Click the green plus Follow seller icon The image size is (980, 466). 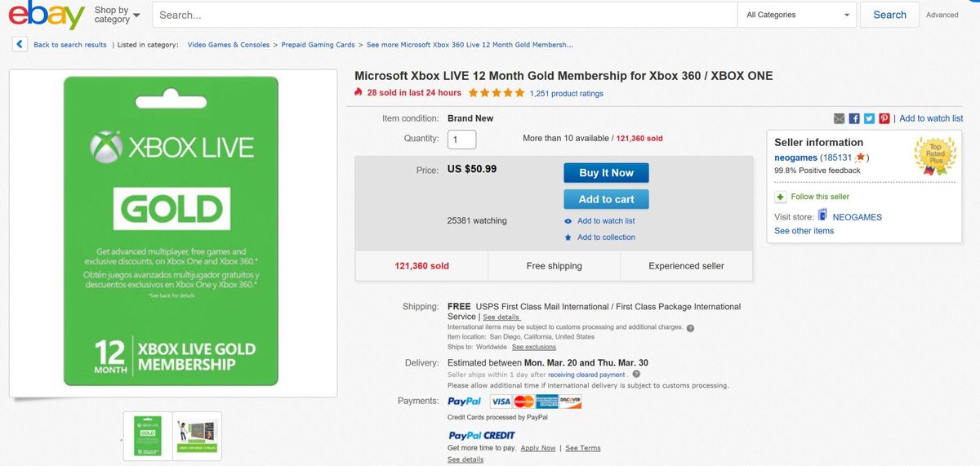781,197
